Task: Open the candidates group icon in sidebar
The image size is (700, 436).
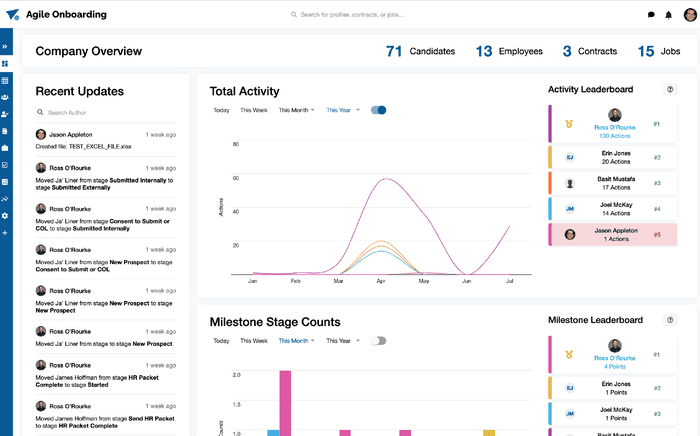Action: coord(5,97)
